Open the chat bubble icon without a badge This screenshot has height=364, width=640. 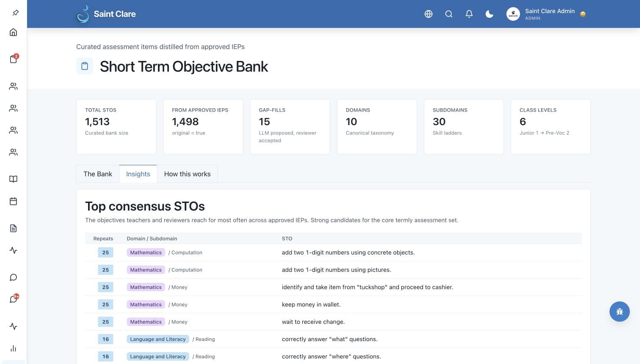(x=14, y=277)
